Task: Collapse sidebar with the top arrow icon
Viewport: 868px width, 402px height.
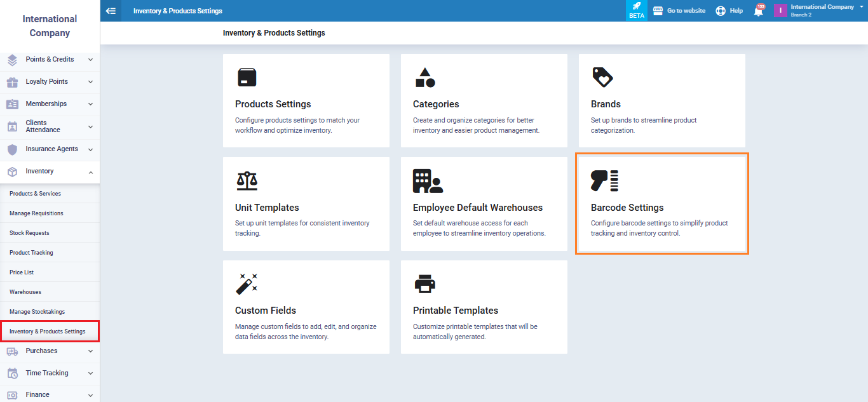Action: pyautogui.click(x=111, y=11)
